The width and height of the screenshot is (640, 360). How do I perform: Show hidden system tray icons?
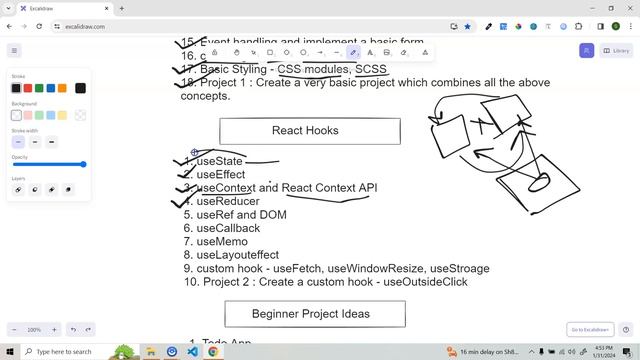[x=531, y=352]
